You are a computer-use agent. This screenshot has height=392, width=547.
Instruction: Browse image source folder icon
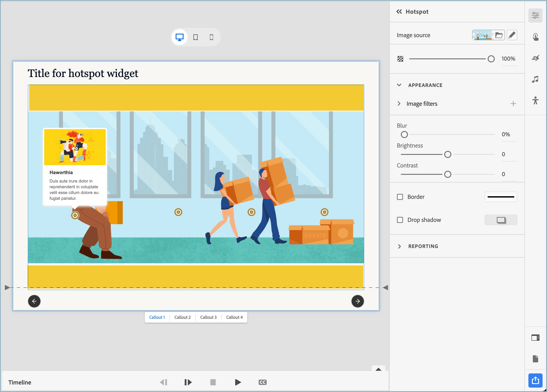[x=499, y=35]
